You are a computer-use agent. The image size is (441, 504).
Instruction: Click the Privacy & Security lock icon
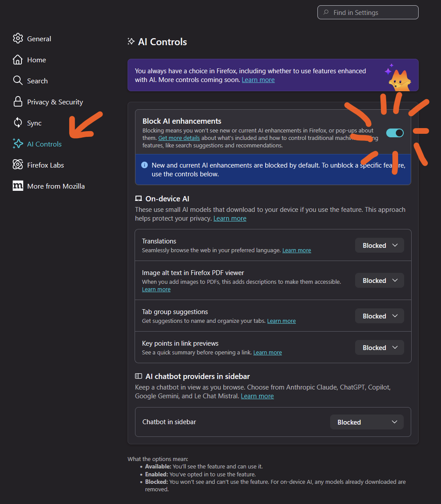[x=18, y=102]
